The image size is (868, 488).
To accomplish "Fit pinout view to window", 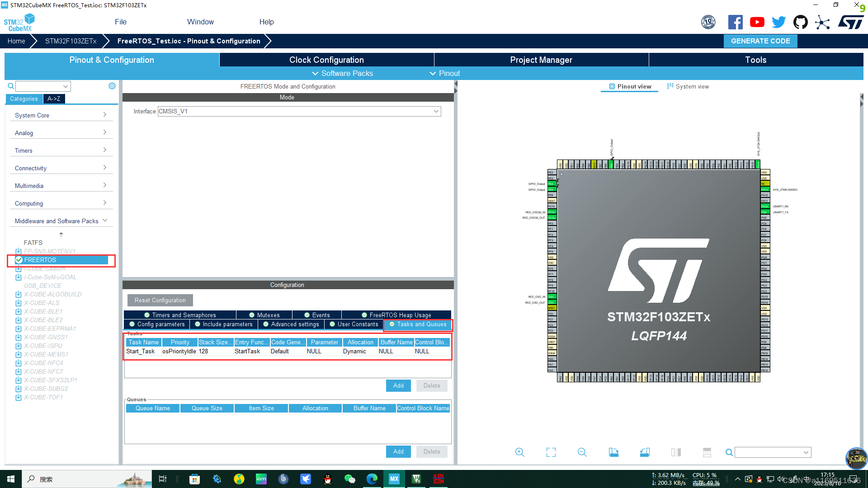I will (x=551, y=452).
